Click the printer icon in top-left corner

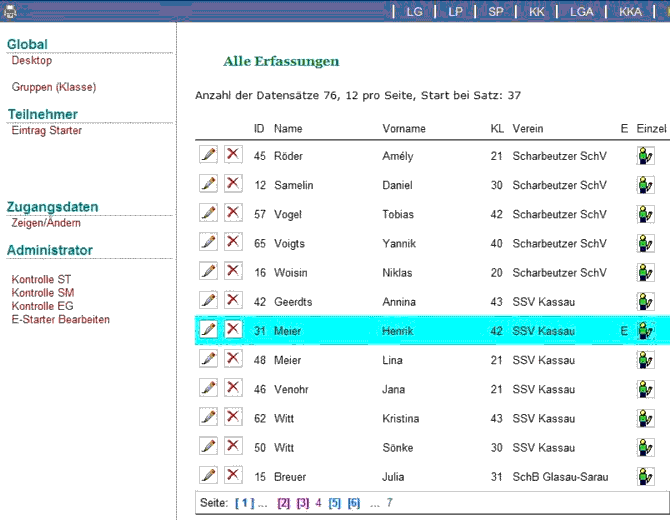click(x=10, y=11)
